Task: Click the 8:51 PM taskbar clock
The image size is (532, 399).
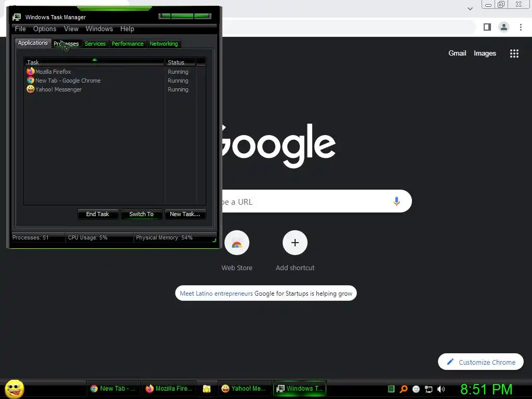Action: point(486,389)
